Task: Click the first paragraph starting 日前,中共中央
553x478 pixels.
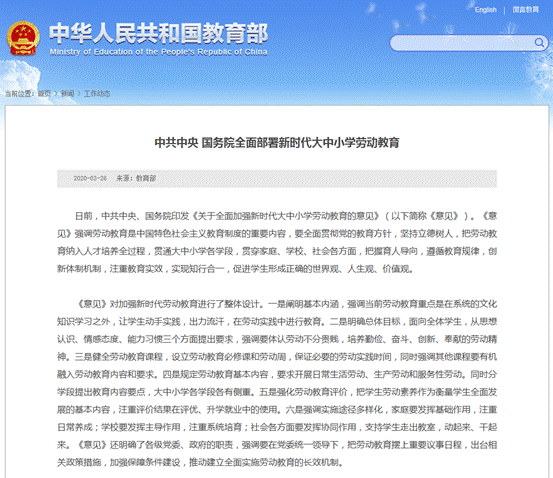Action: pos(277,242)
